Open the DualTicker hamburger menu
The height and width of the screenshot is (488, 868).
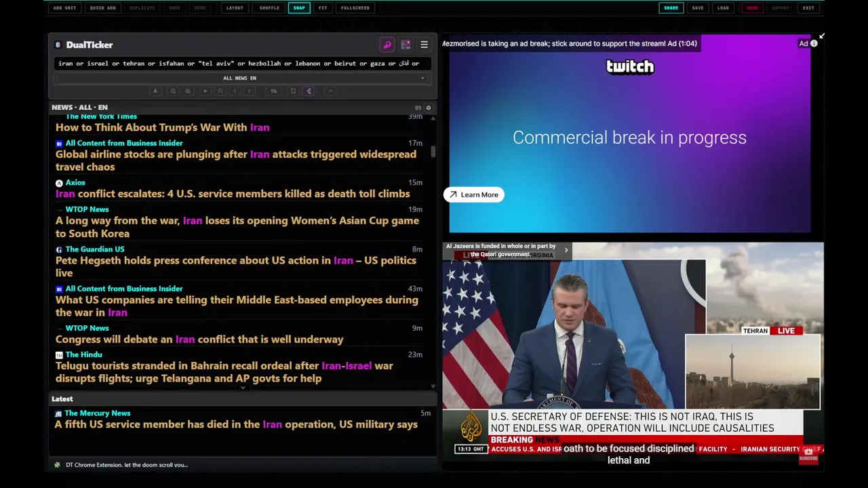pos(424,45)
